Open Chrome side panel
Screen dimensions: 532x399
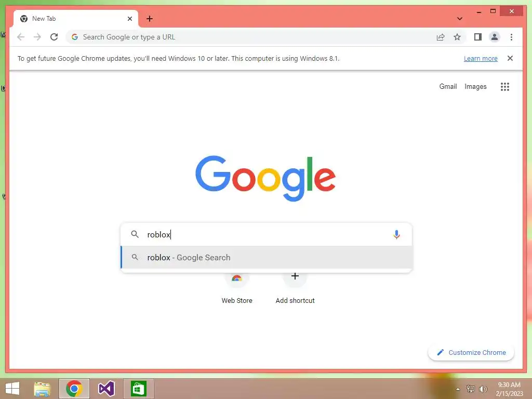tap(478, 37)
